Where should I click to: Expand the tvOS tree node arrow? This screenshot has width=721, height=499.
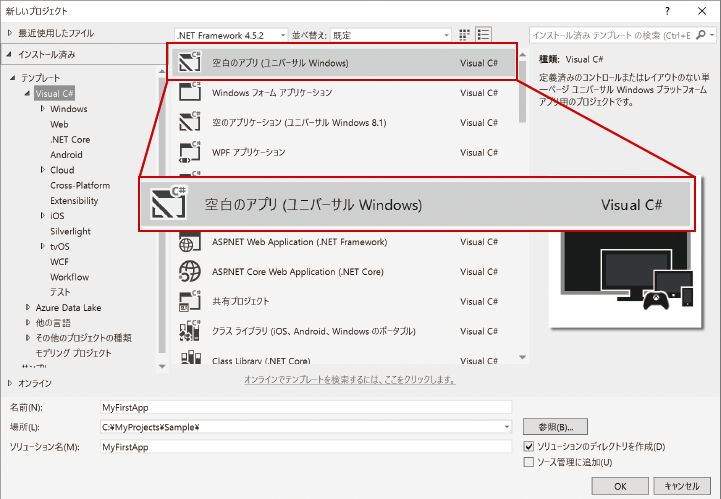pyautogui.click(x=42, y=247)
